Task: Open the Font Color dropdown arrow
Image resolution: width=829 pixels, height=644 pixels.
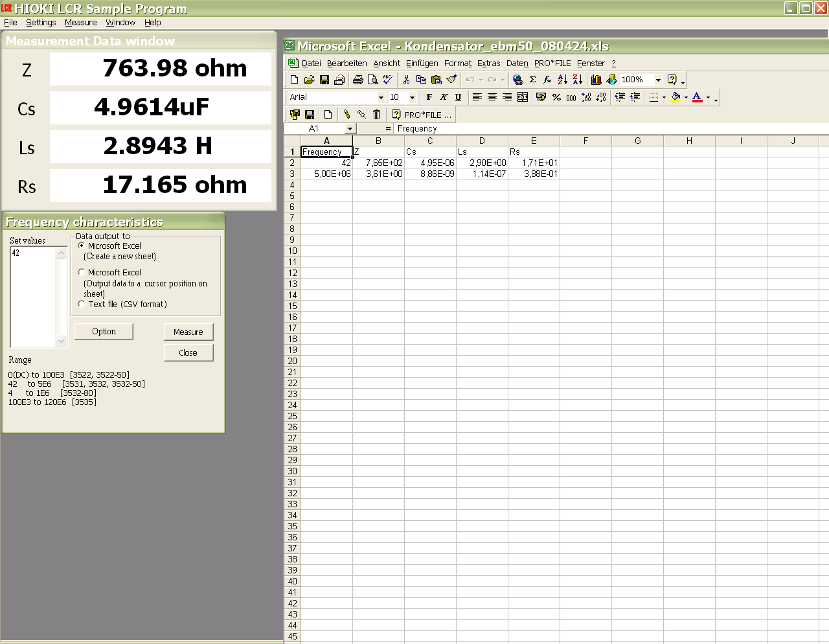Action: click(708, 97)
